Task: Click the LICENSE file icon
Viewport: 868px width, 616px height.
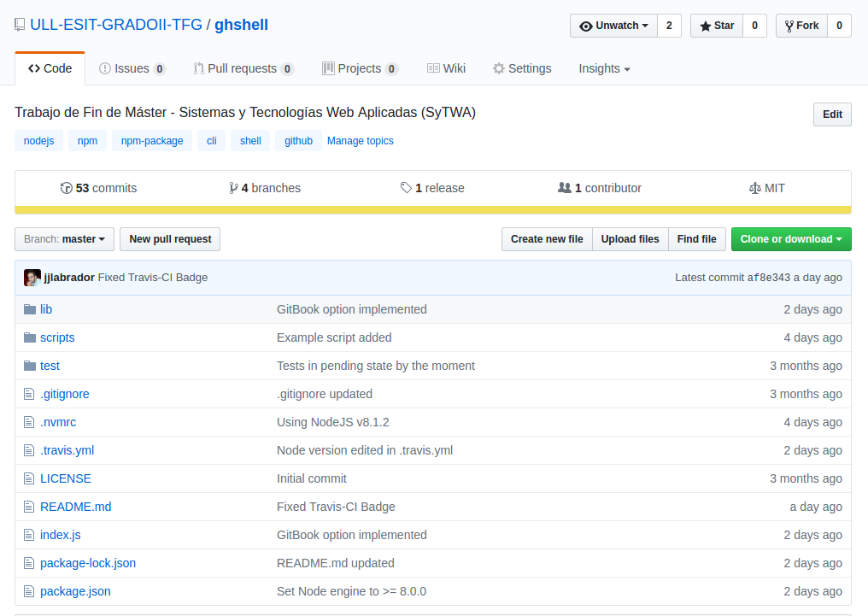Action: click(29, 478)
